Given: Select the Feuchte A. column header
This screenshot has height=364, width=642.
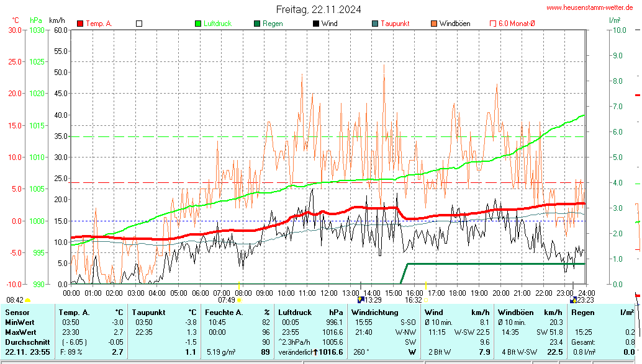Looking at the screenshot, I should 223,313.
